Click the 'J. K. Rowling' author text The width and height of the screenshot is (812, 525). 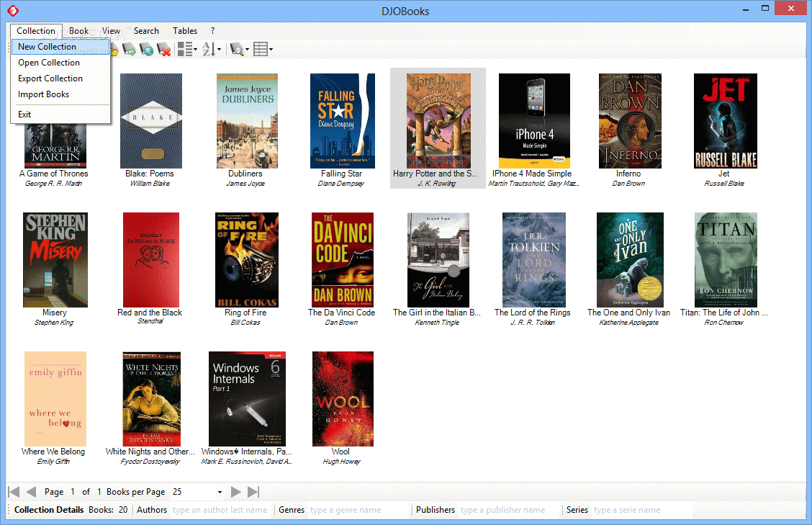coord(436,184)
